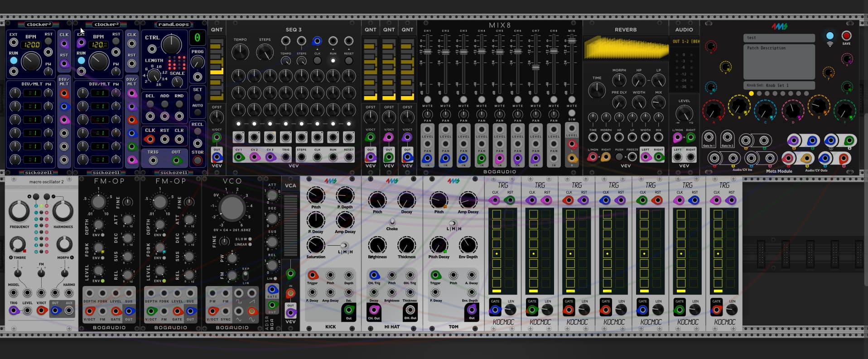Hit the ADD button on randLoops

(164, 104)
